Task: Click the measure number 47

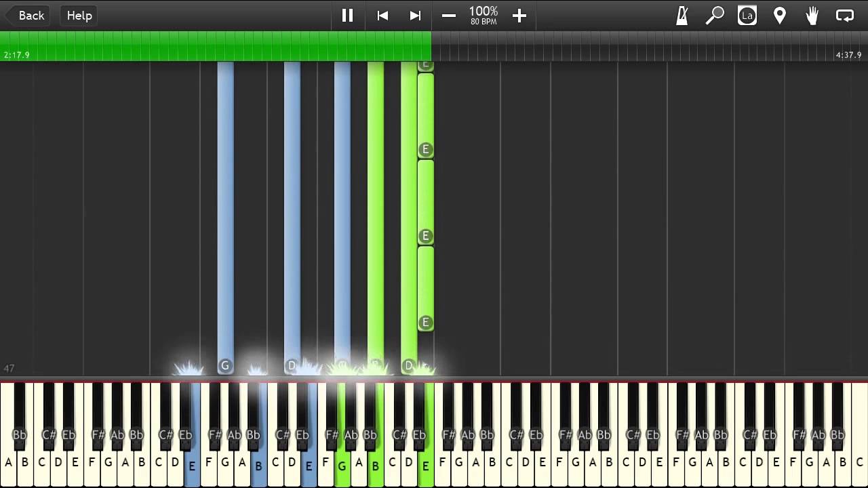Action: tap(9, 368)
